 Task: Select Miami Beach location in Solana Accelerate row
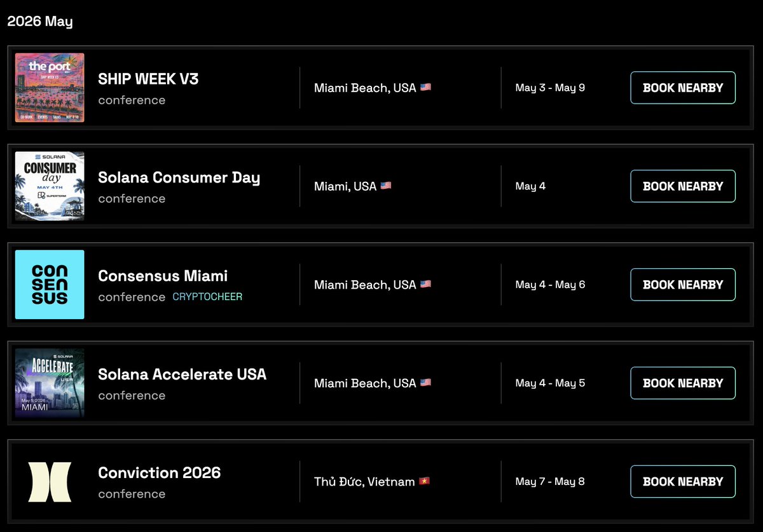(365, 383)
